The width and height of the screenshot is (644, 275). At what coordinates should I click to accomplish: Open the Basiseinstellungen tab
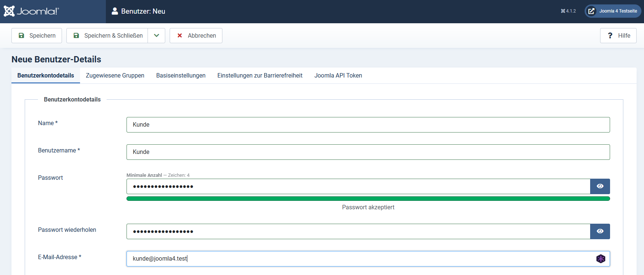(181, 75)
